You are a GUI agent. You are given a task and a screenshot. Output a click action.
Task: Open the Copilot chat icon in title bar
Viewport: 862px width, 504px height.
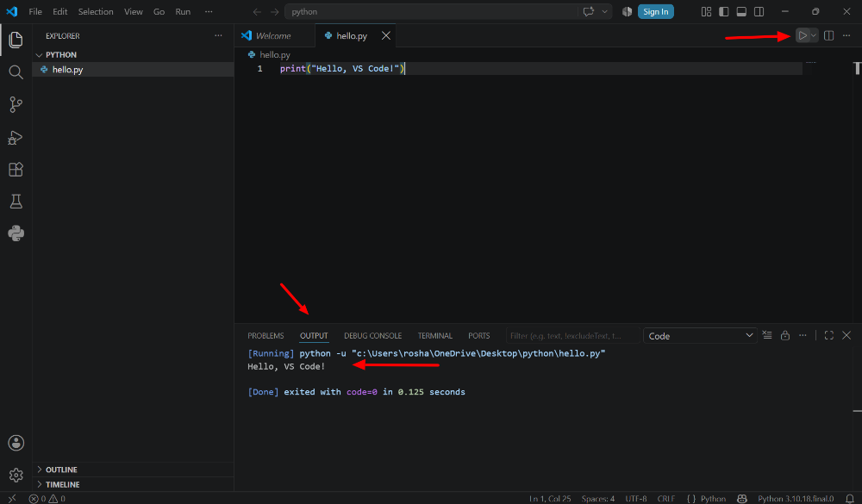(589, 11)
